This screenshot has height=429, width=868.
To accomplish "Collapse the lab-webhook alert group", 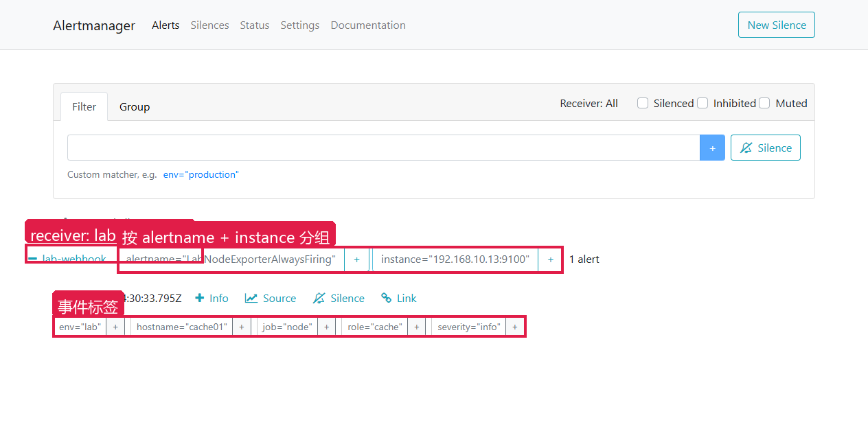I will (x=67, y=259).
